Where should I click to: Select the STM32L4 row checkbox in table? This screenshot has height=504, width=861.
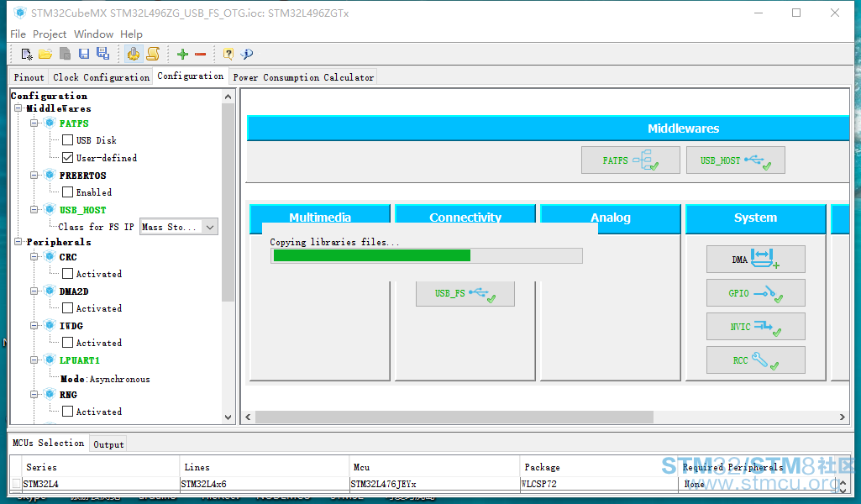click(16, 484)
